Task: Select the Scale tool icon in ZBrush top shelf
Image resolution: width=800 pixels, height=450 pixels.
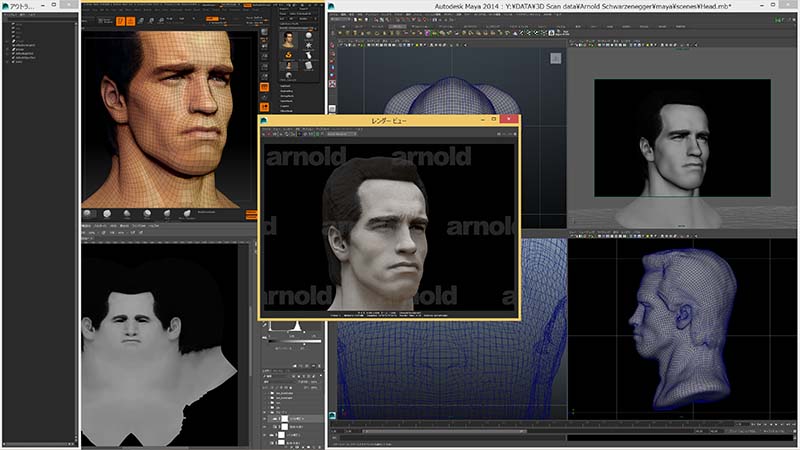Action: coord(151,21)
